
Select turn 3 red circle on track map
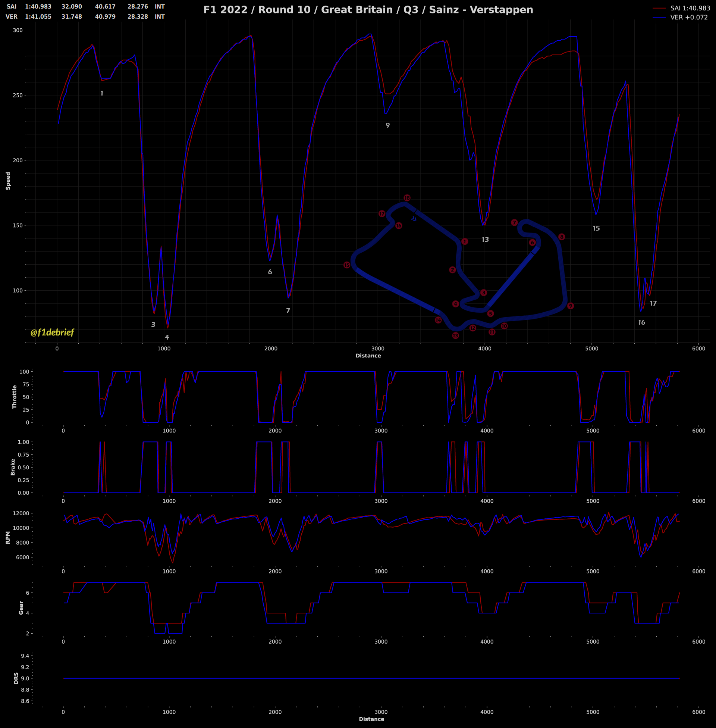[484, 293]
